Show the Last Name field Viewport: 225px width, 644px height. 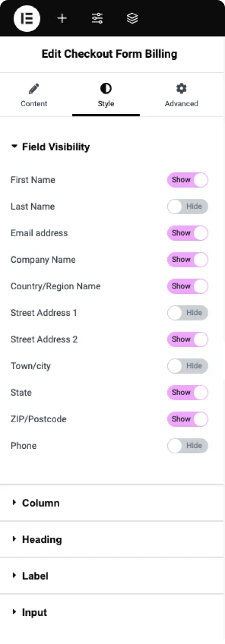[188, 206]
